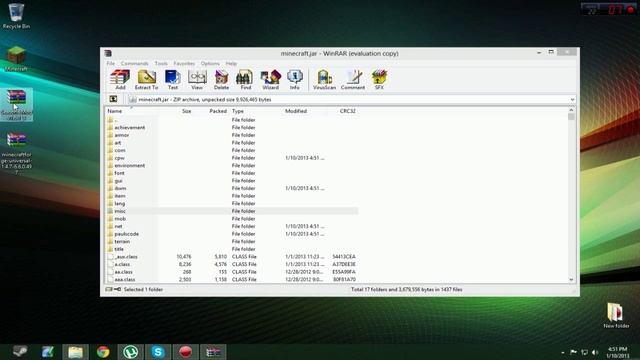Viewport: 640px width, 360px height.
Task: Click the file list scrollbar down arrow
Action: click(x=571, y=280)
